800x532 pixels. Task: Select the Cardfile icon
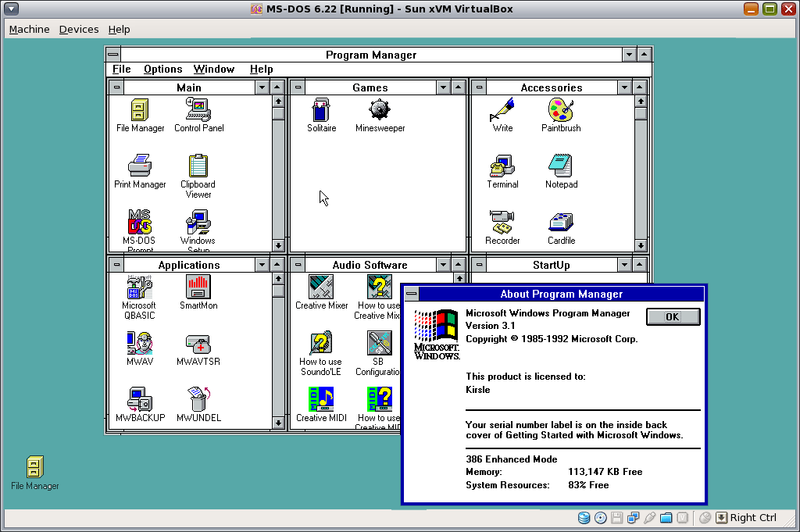(x=561, y=227)
